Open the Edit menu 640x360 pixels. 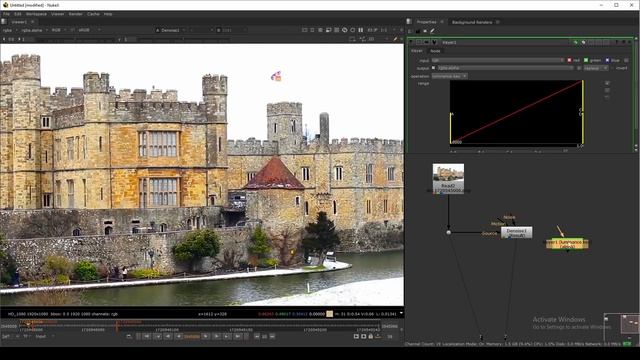[x=18, y=14]
